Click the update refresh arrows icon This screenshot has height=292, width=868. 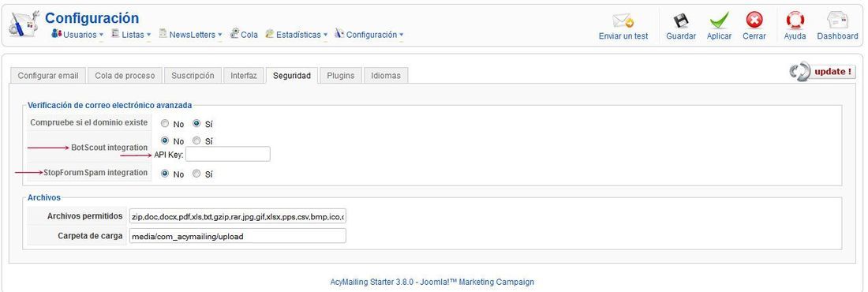(800, 73)
